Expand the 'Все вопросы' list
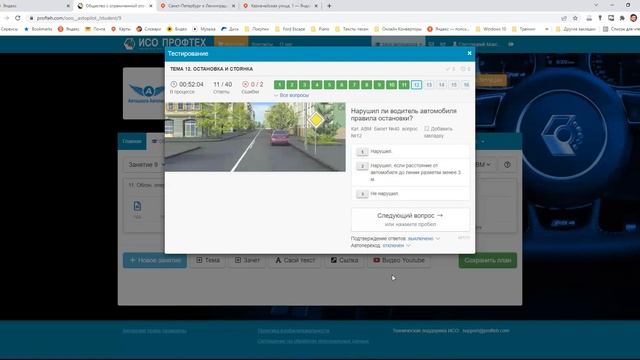This screenshot has height=360, width=640. point(291,95)
